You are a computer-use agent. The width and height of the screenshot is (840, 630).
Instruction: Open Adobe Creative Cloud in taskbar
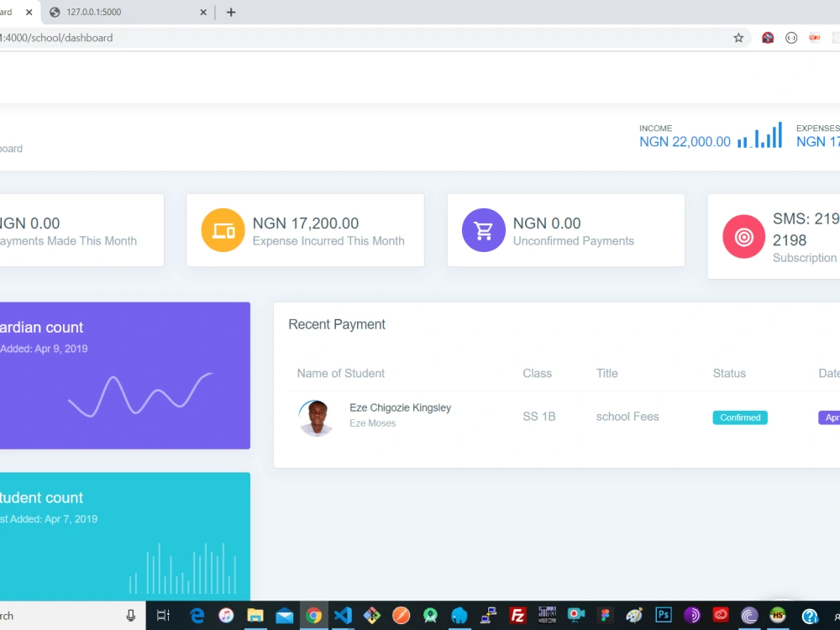[x=721, y=616]
